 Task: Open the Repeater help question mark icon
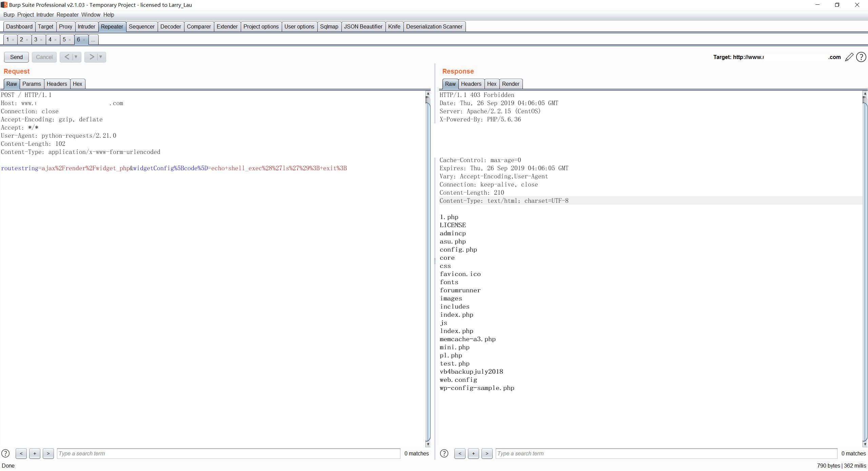coord(861,57)
